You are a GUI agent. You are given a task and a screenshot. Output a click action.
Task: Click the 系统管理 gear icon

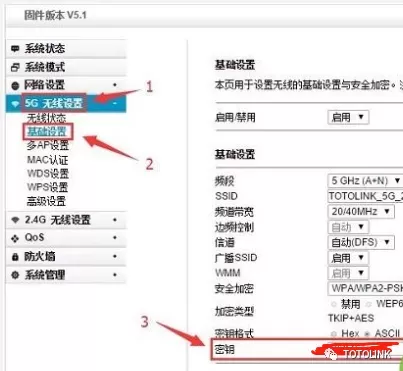click(15, 275)
